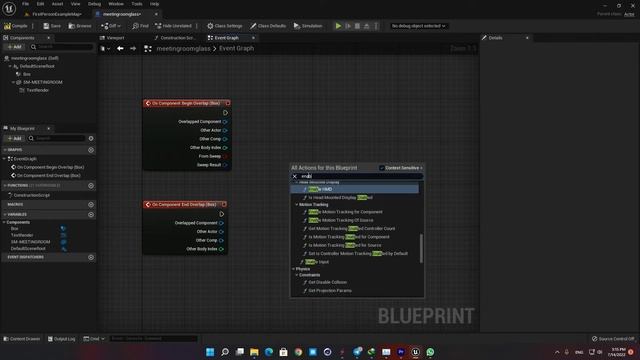This screenshot has height=360, width=640.
Task: Start play with the green Play icon
Action: point(338,26)
